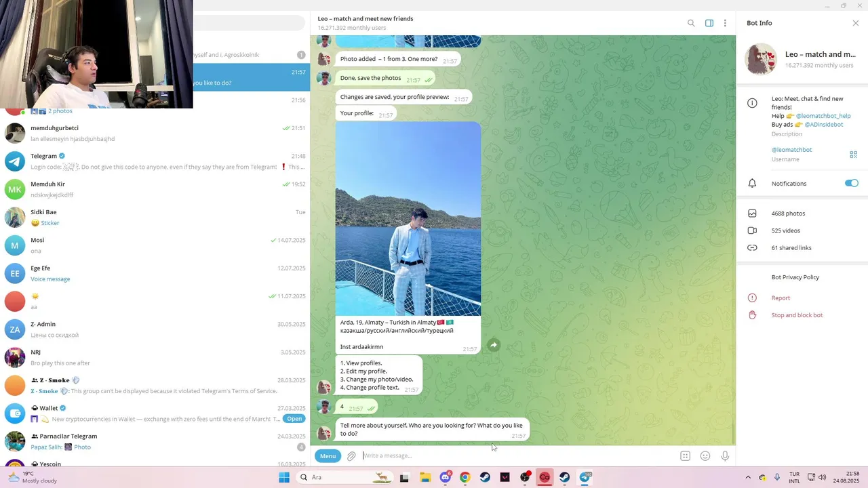Close the Bot Info panel

pos(856,23)
